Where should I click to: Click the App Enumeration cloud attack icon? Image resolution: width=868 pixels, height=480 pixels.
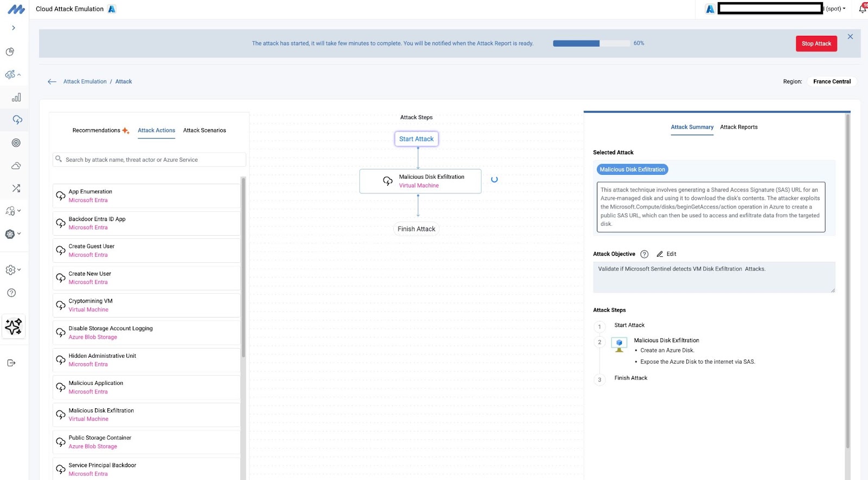click(61, 196)
